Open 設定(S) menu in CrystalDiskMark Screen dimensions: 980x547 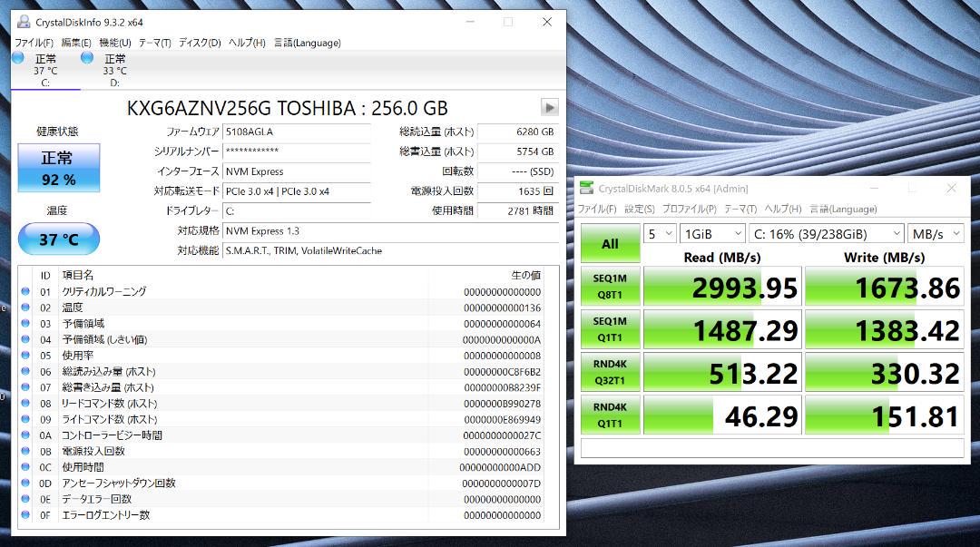coord(640,209)
